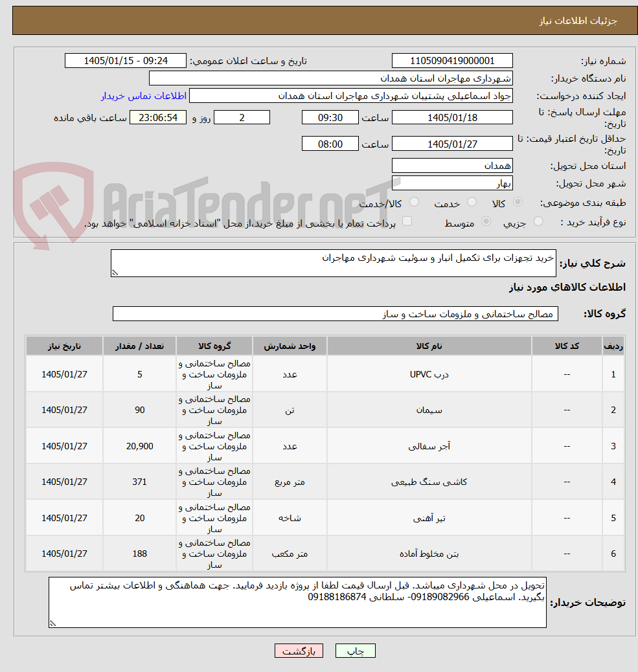Viewport: 638px width, 672px height.
Task: Click the نام کالا column header
Action: pos(429,346)
